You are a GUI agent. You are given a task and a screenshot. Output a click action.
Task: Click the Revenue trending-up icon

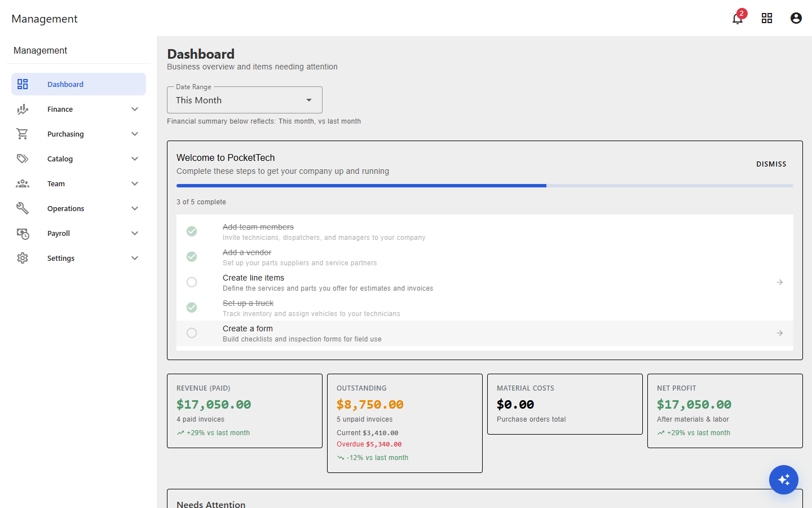point(180,433)
